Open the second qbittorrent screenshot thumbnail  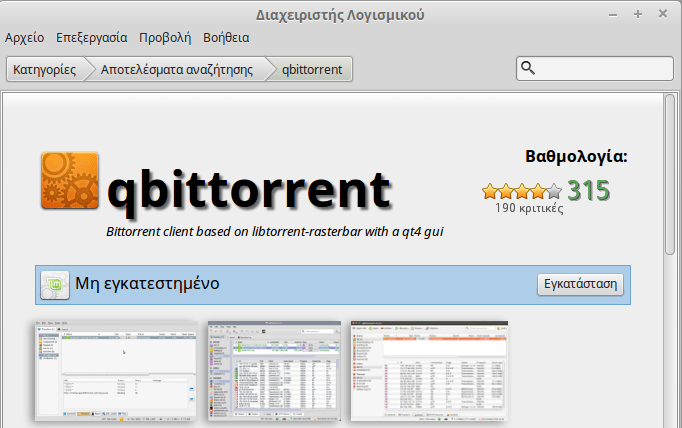[274, 371]
